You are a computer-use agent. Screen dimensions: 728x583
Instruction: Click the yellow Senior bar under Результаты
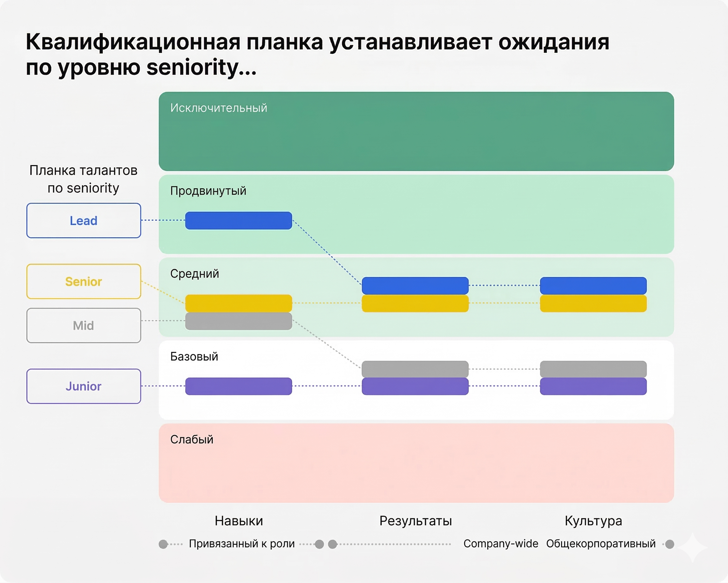click(x=415, y=303)
